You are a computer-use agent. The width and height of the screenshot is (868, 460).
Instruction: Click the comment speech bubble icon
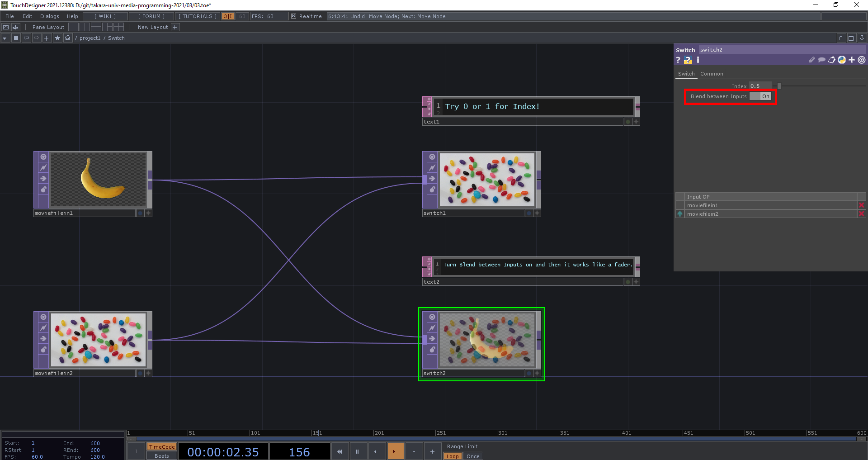point(821,60)
